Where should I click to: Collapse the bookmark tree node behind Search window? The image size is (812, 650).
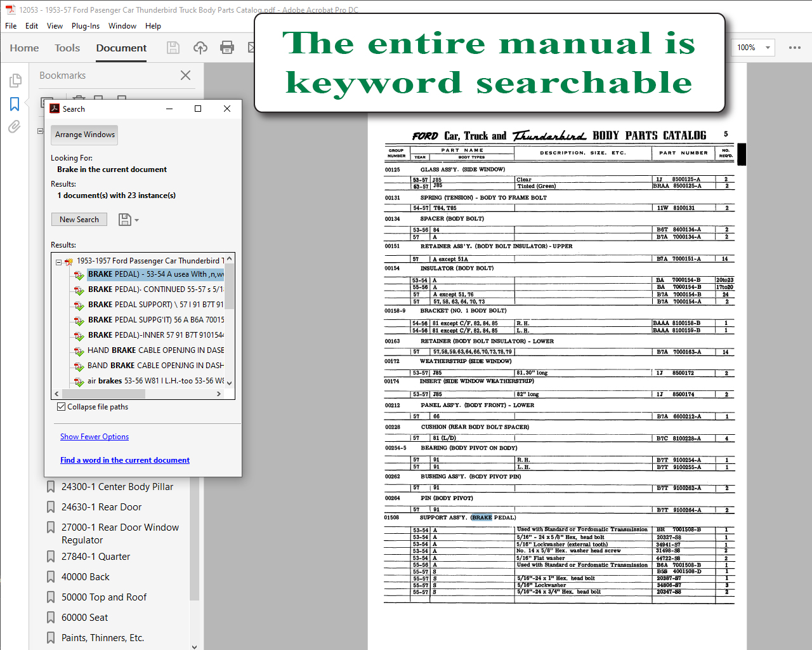(40, 131)
